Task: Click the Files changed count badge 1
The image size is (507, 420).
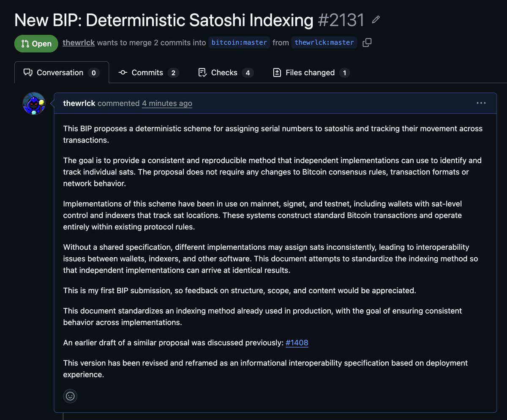Action: click(344, 73)
